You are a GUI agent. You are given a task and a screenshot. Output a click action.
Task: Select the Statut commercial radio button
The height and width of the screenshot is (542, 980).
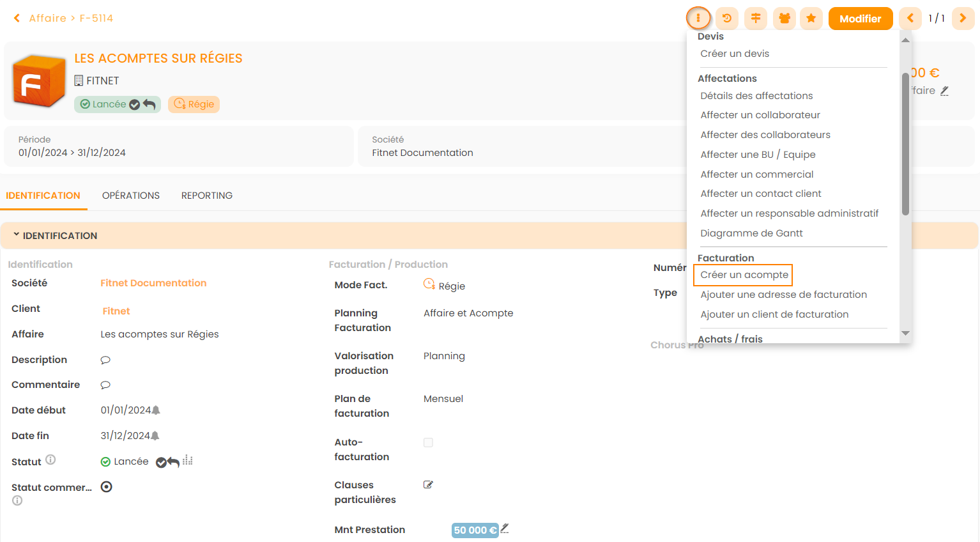coord(107,487)
